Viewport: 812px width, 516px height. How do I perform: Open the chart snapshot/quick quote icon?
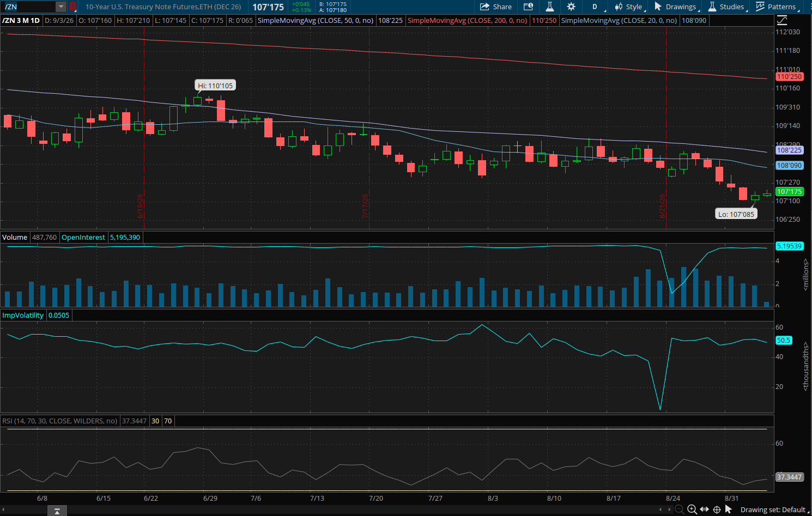click(x=528, y=7)
